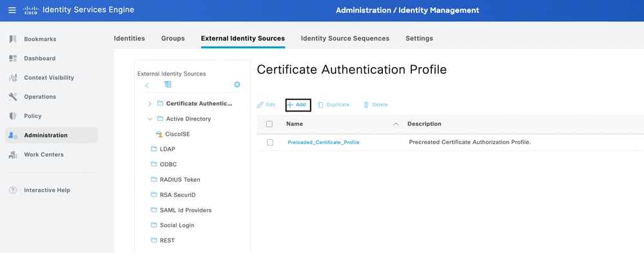Click the Add button
Image resolution: width=644 pixels, height=253 pixels.
tap(298, 105)
